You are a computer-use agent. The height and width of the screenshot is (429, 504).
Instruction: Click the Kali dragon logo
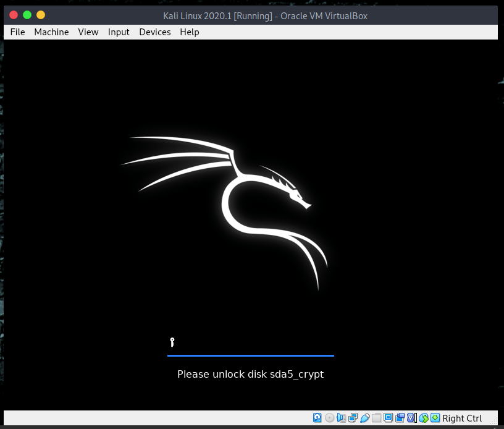(224, 213)
